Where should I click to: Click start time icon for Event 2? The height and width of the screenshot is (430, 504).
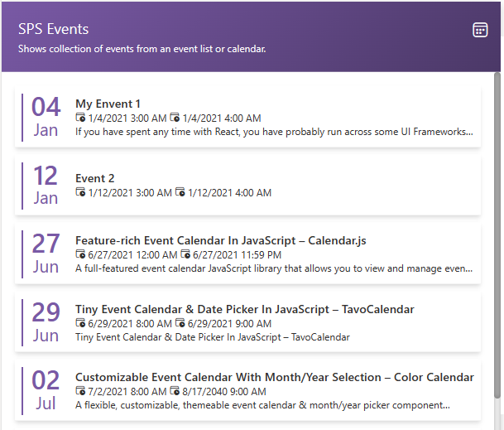[80, 192]
